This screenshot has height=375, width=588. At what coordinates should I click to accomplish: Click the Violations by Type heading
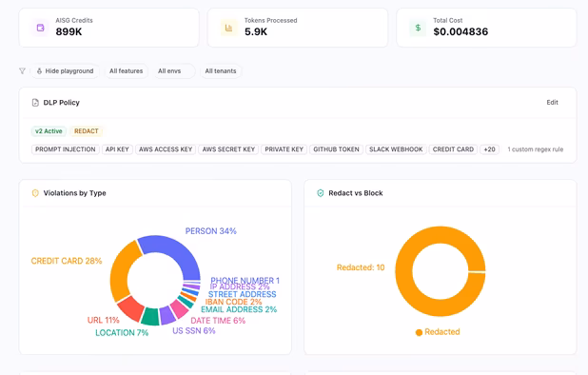[x=74, y=193]
